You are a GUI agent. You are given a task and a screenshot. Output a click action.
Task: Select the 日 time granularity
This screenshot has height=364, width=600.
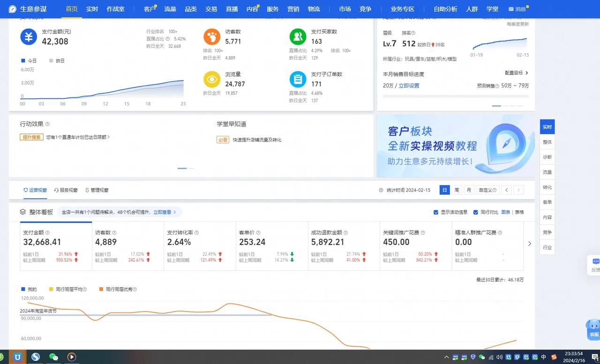(445, 190)
